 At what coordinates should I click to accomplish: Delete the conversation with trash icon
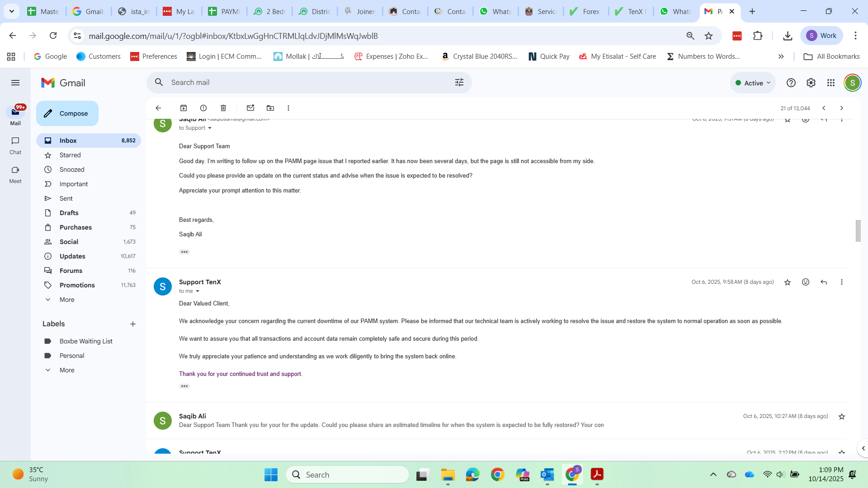coord(223,108)
